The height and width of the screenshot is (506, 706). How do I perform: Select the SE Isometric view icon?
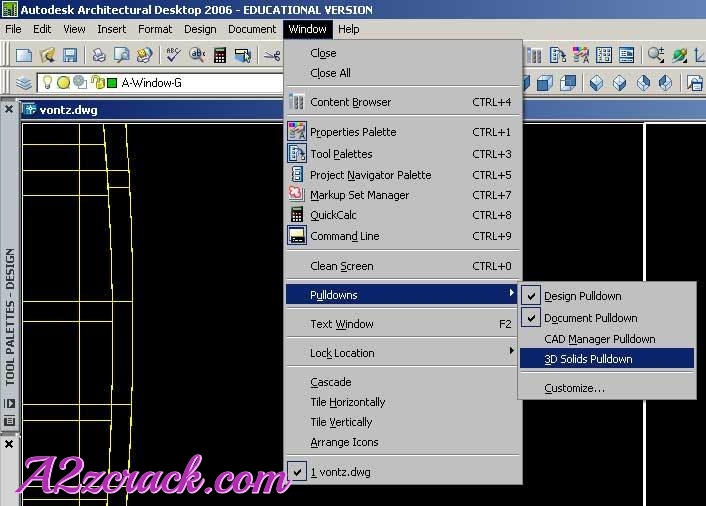[x=620, y=83]
